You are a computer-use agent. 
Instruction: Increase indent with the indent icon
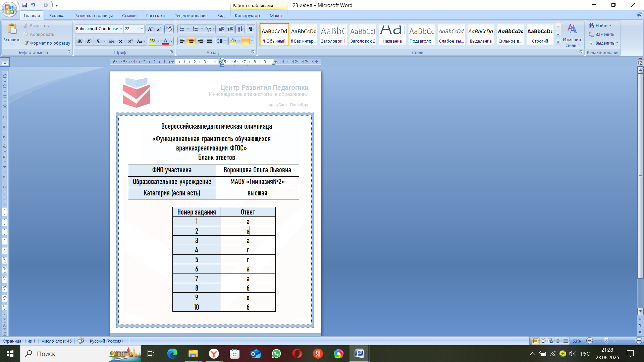point(230,29)
